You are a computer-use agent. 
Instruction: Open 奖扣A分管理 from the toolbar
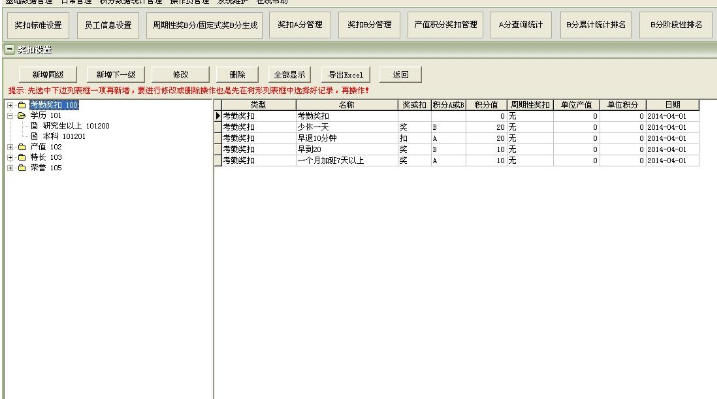click(300, 25)
